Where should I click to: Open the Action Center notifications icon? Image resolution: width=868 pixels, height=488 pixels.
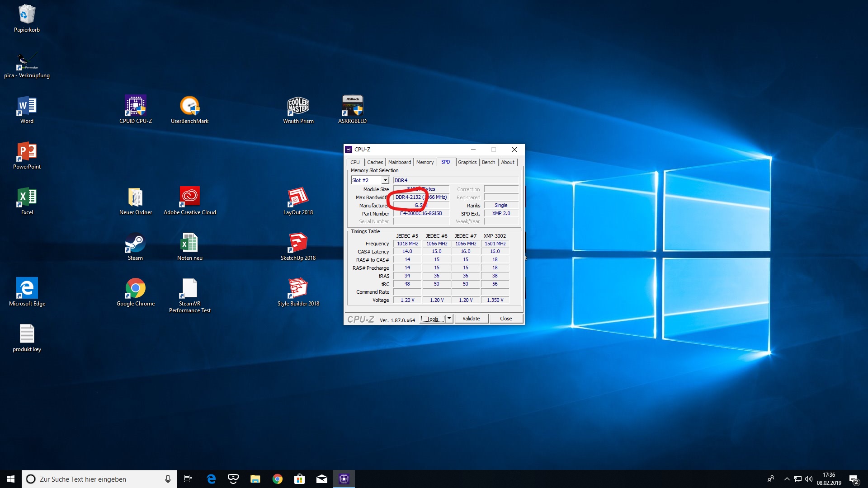click(x=854, y=479)
